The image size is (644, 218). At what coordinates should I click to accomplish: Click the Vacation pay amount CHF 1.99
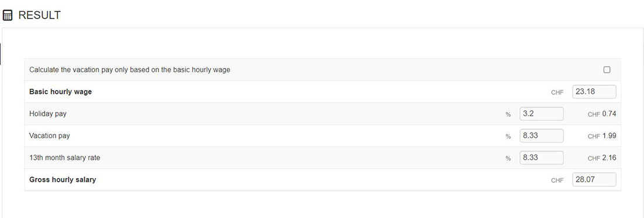602,136
